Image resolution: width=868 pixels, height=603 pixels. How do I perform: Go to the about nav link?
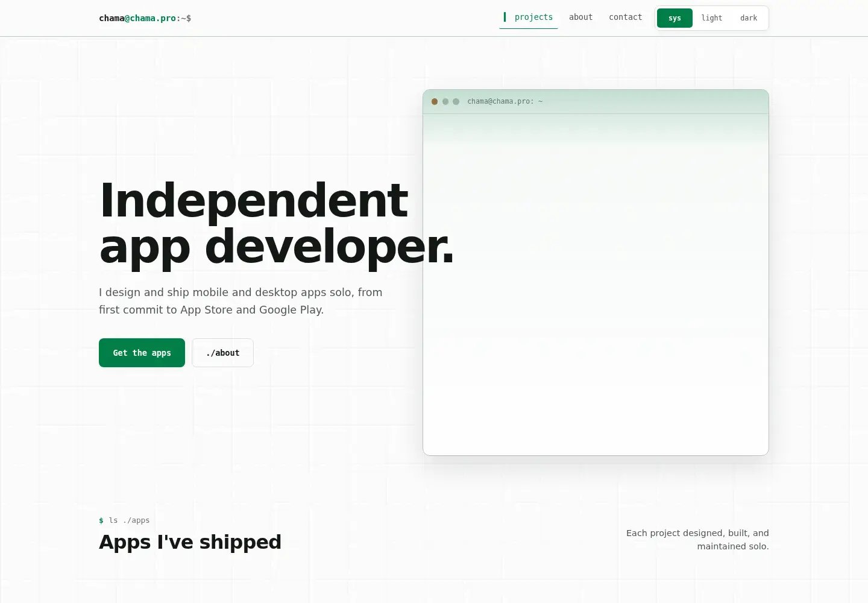(x=580, y=17)
